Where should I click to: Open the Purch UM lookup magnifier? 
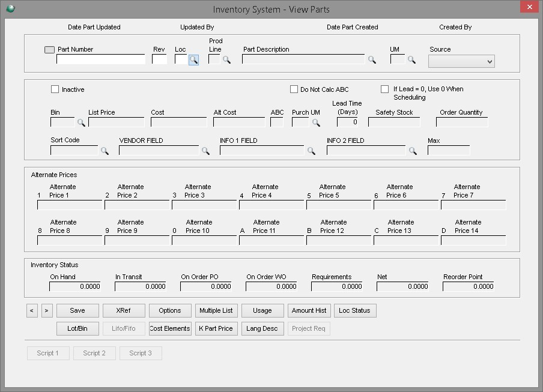coord(316,122)
